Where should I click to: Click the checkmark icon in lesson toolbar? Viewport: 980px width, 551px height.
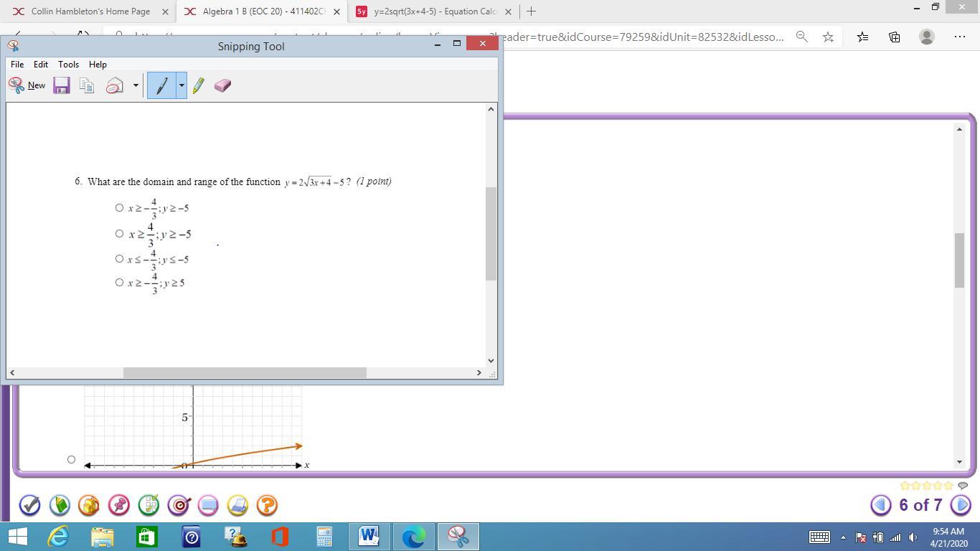29,506
